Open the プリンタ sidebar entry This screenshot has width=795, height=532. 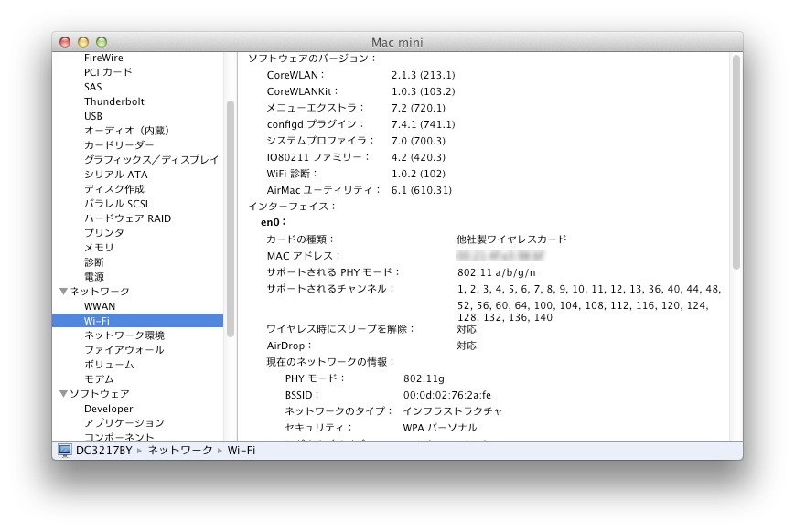104,232
